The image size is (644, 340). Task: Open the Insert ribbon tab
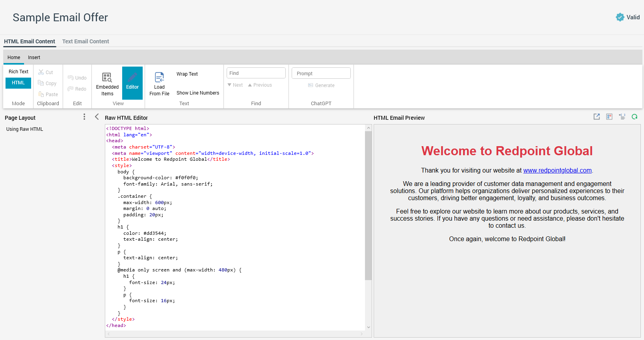pos(34,58)
